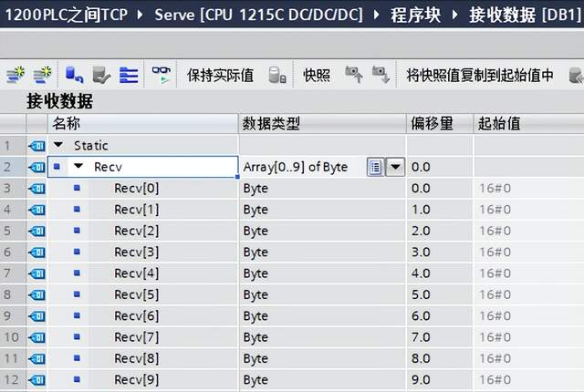Click the Insert row toolbar icon

pyautogui.click(x=16, y=75)
